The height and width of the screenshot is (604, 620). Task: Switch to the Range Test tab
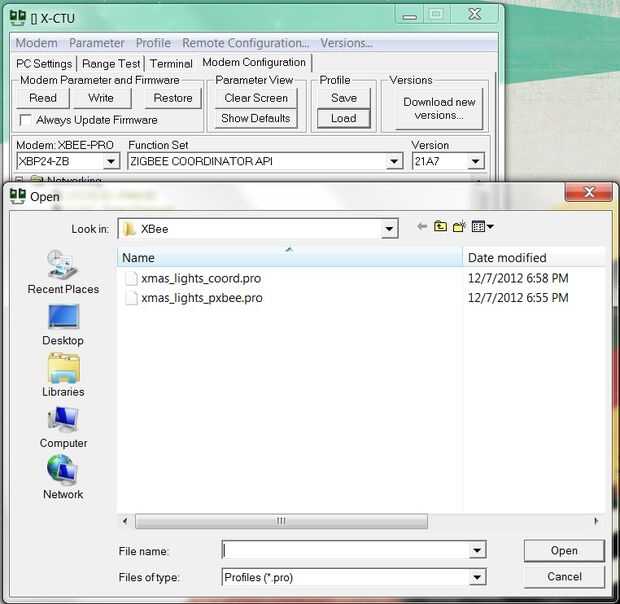[x=111, y=64]
